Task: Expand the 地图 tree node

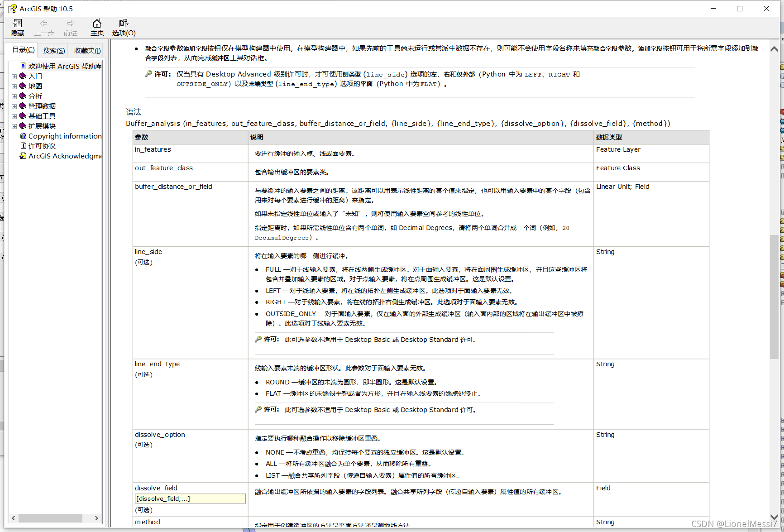Action: (14, 86)
